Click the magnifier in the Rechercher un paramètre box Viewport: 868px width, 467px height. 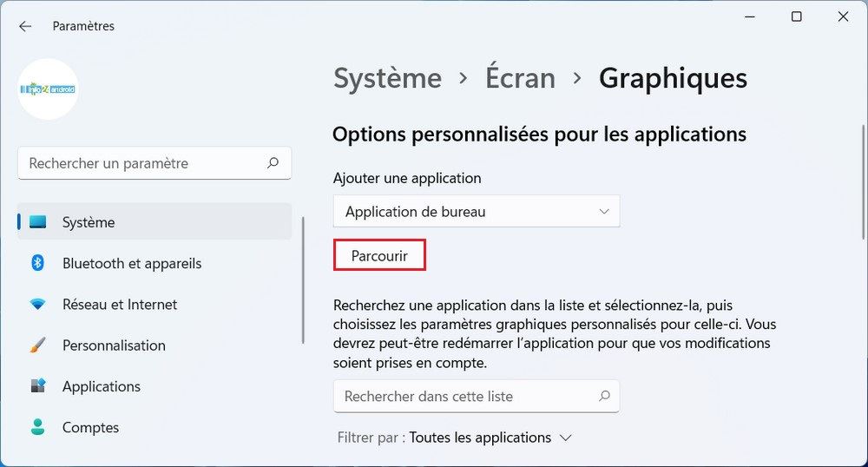273,163
